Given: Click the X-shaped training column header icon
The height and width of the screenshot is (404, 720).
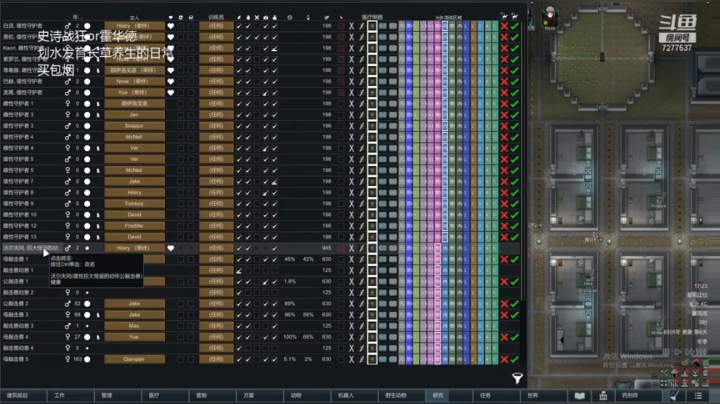Looking at the screenshot, I should [x=257, y=17].
